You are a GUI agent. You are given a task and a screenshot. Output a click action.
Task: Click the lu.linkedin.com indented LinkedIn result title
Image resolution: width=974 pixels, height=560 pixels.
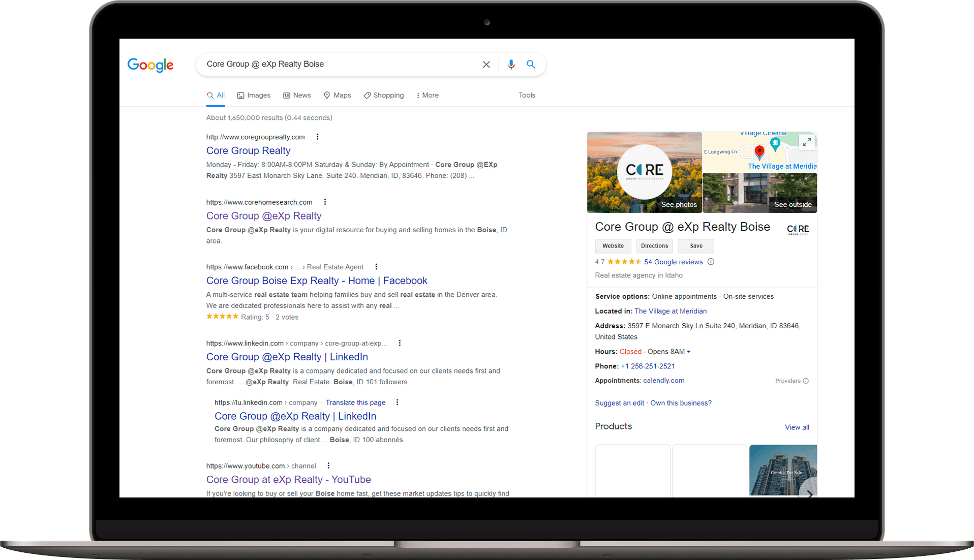click(295, 416)
